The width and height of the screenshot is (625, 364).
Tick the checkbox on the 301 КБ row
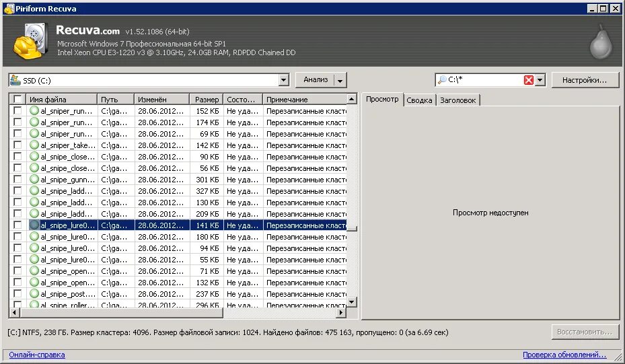[x=17, y=180]
